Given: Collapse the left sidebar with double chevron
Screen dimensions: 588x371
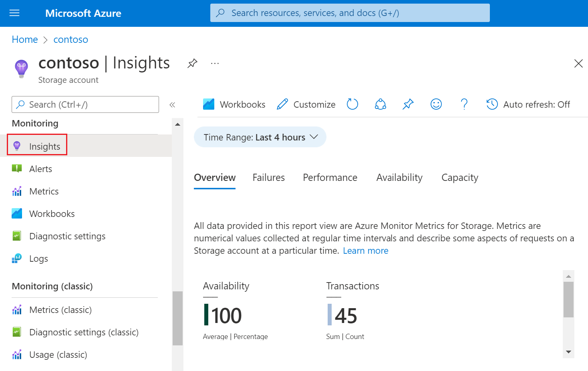Looking at the screenshot, I should click(172, 105).
